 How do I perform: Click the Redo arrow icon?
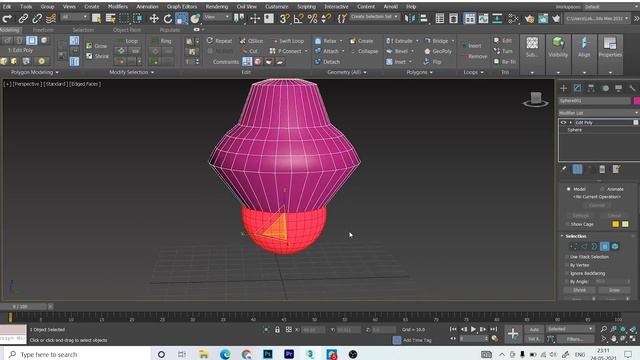click(x=7, y=18)
